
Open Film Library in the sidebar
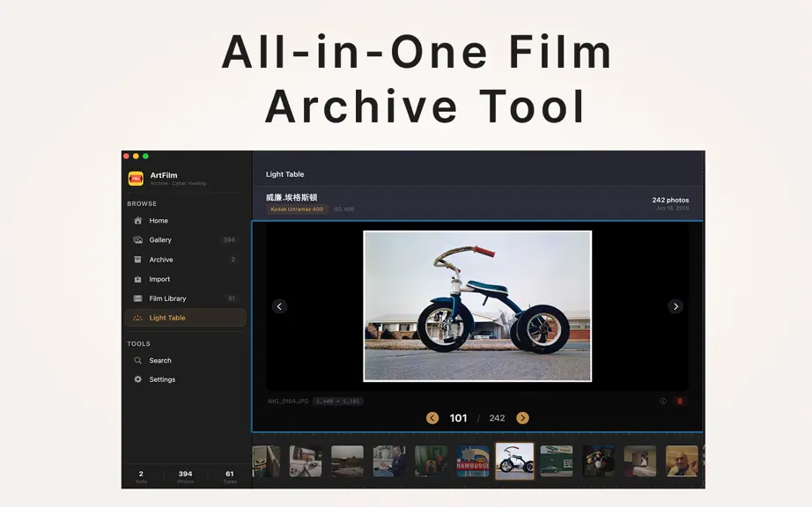(186, 298)
